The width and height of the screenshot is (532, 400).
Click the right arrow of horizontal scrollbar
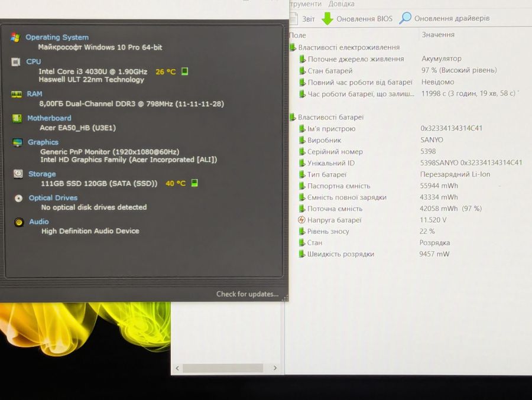pos(275,368)
